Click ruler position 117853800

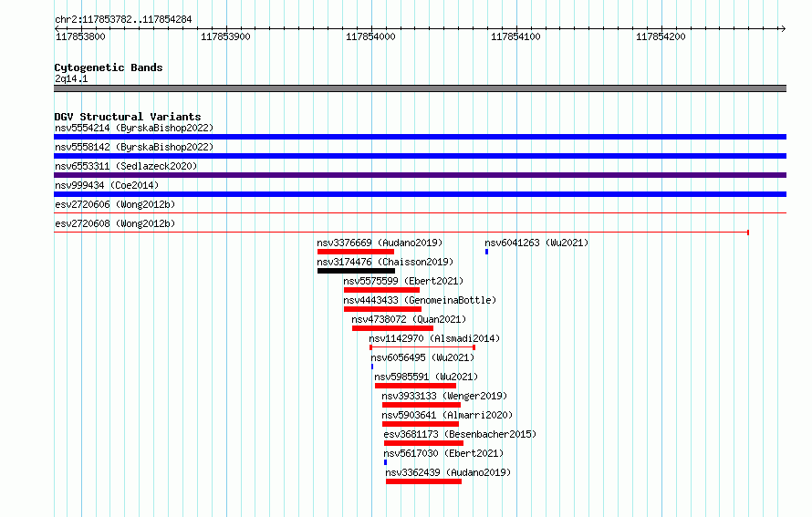pyautogui.click(x=80, y=36)
